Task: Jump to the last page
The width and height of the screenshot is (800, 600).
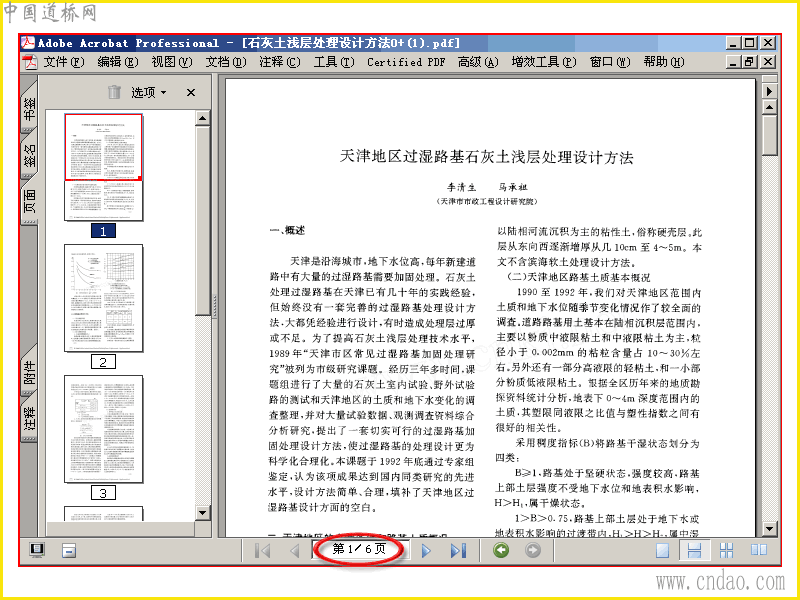Action: pos(458,551)
